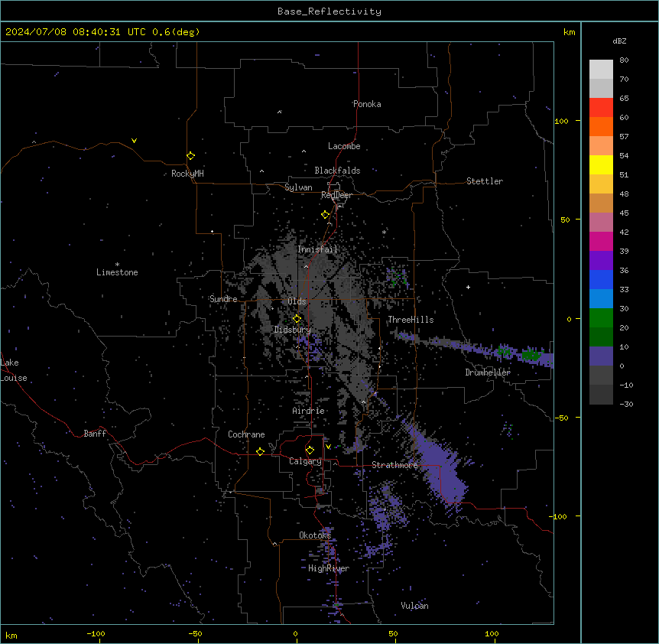Click the Ponoka city label
The image size is (659, 644).
point(367,104)
